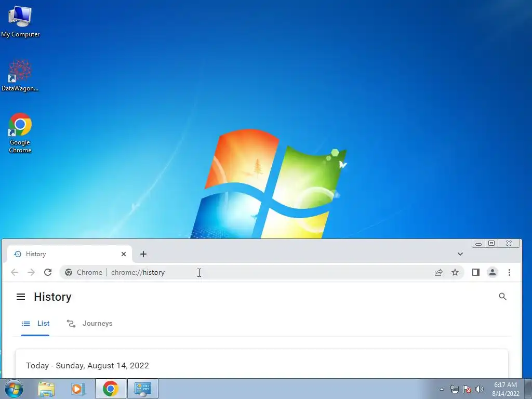The image size is (532, 399).
Task: Click the browser forward arrow
Action: [x=31, y=272]
